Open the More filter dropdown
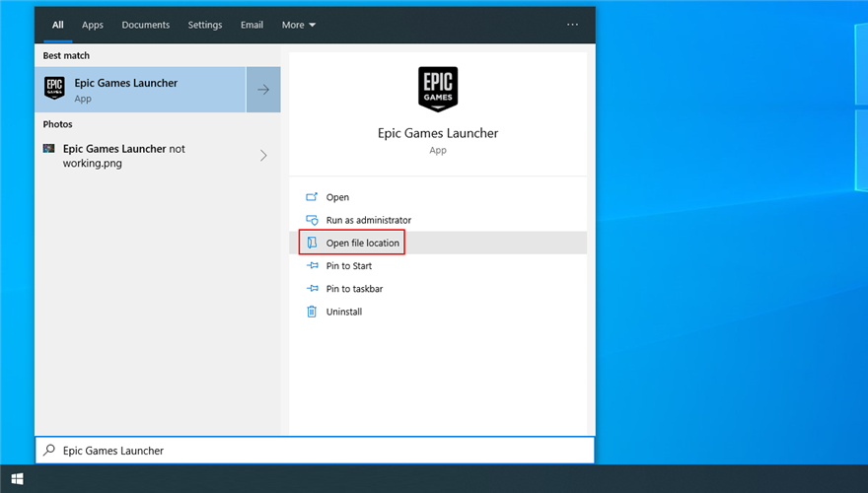The width and height of the screenshot is (868, 493). 298,25
